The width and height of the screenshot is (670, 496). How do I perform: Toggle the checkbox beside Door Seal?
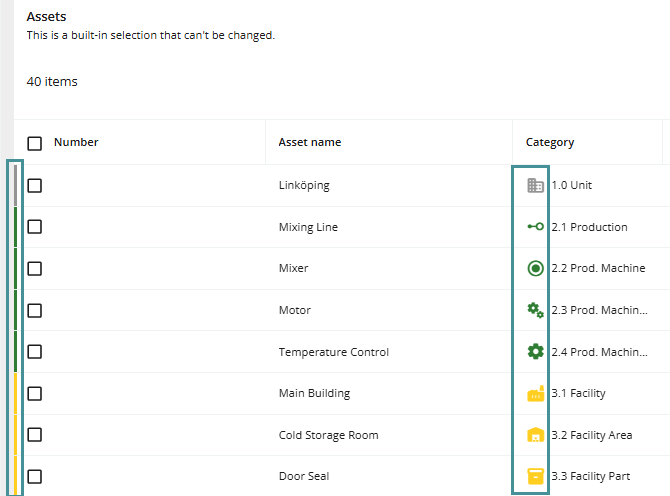pos(35,476)
